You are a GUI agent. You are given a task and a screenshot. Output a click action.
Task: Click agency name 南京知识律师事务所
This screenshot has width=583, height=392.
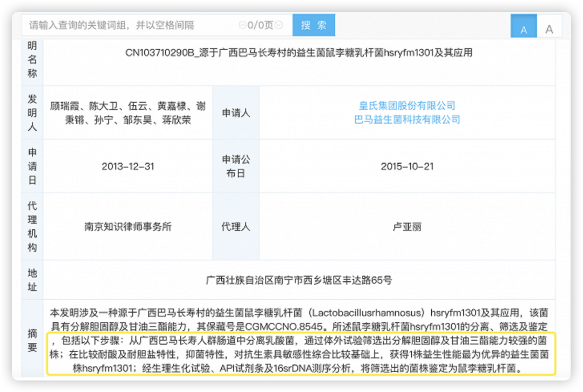(x=128, y=226)
